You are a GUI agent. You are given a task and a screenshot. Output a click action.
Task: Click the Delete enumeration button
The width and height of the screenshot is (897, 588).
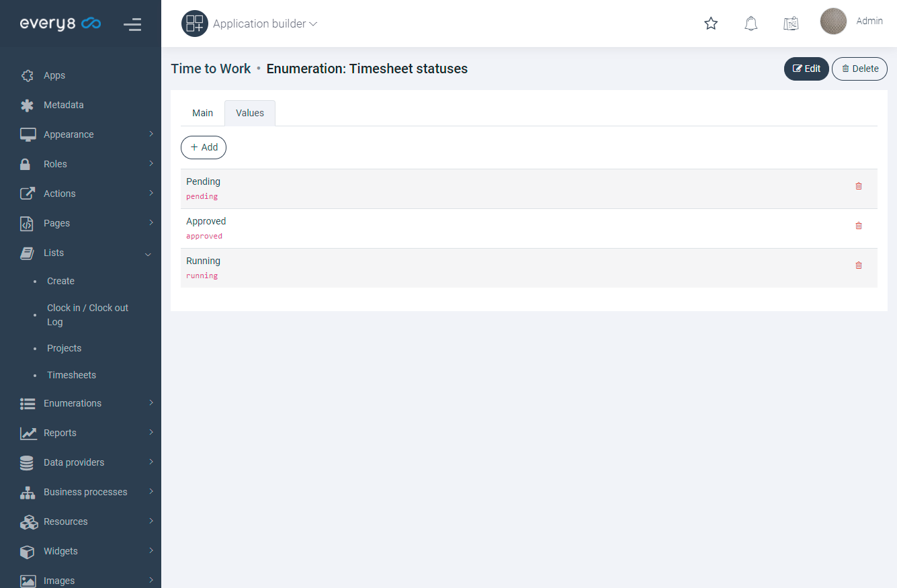pos(859,69)
